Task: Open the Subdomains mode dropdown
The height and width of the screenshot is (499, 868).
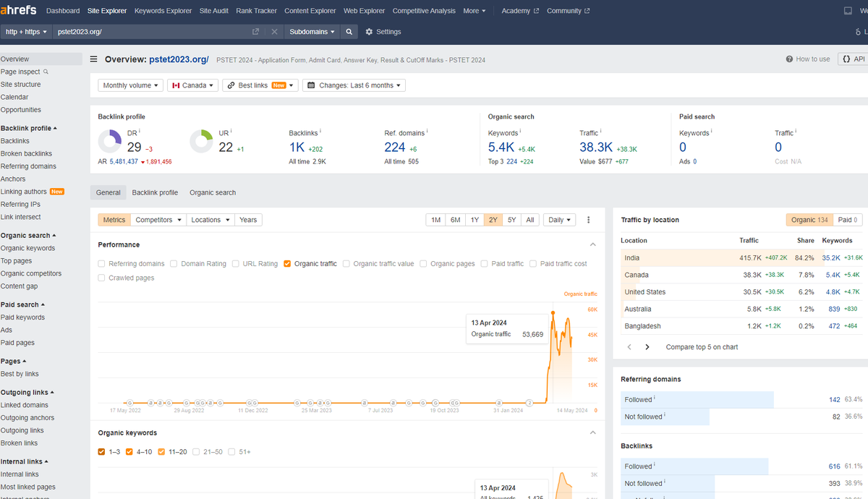Action: coord(312,32)
